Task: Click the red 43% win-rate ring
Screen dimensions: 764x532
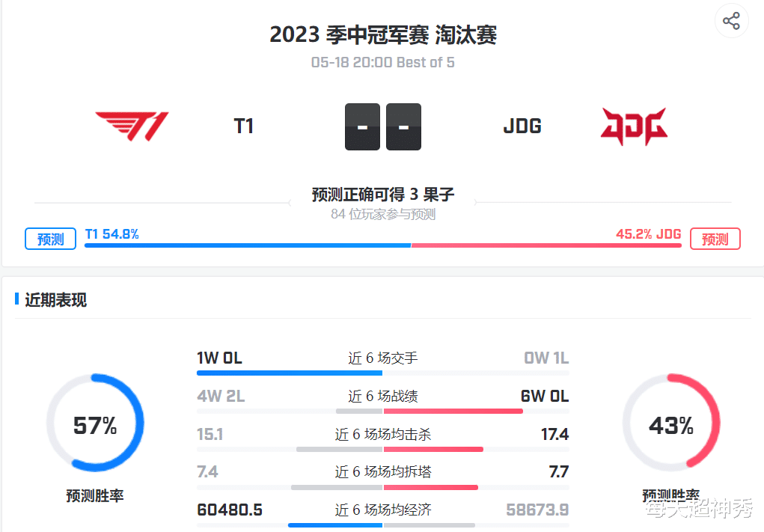Action: (x=671, y=425)
